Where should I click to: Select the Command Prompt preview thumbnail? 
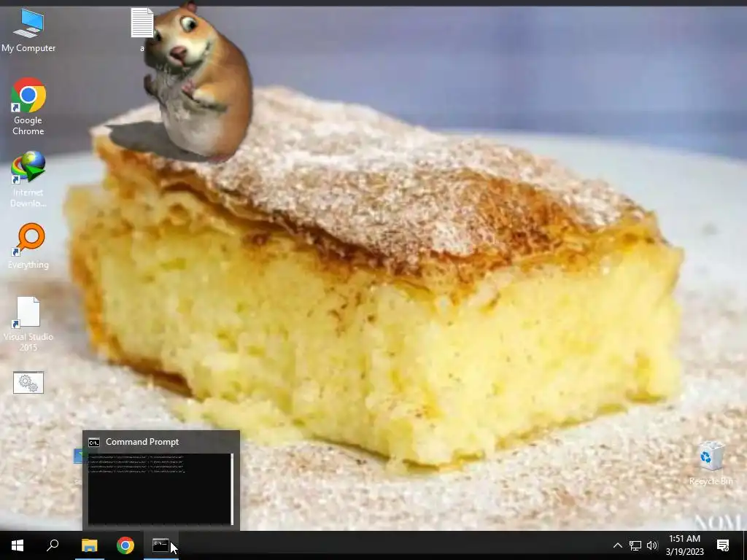[x=160, y=489]
